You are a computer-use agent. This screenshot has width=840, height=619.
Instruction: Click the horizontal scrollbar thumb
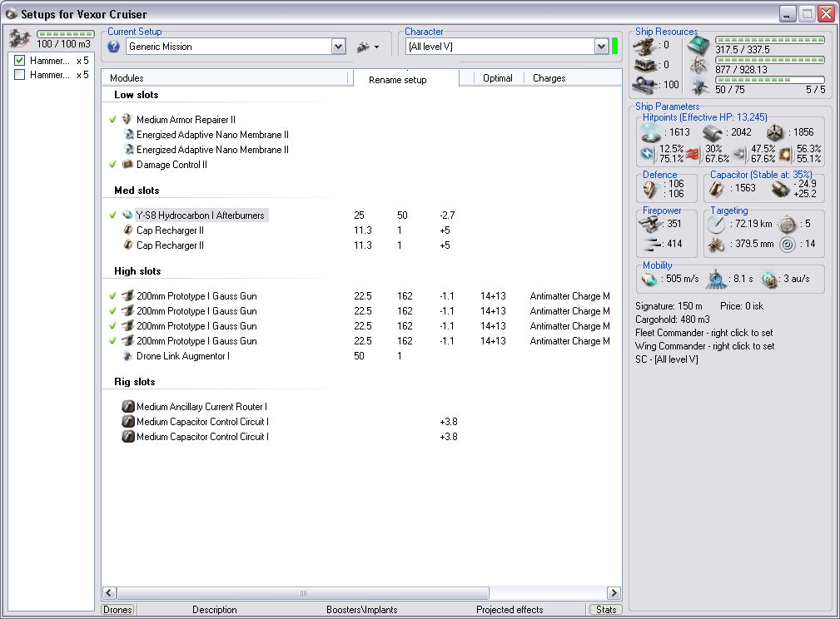303,592
